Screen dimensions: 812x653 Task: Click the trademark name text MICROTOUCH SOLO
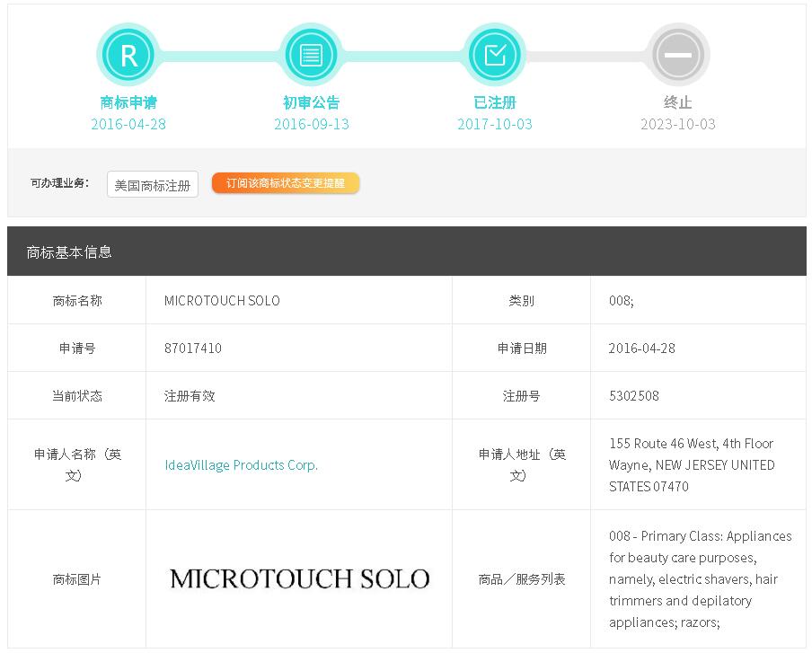[222, 301]
